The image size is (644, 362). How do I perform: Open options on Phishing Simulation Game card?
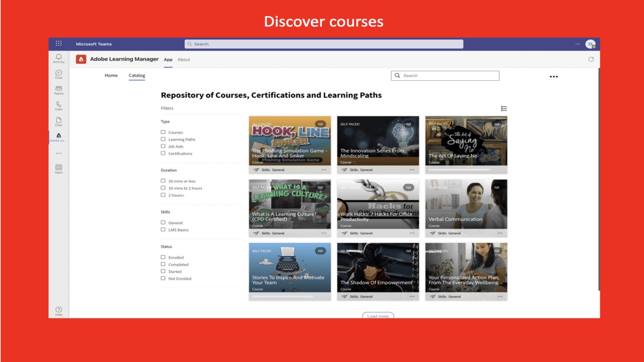click(323, 170)
